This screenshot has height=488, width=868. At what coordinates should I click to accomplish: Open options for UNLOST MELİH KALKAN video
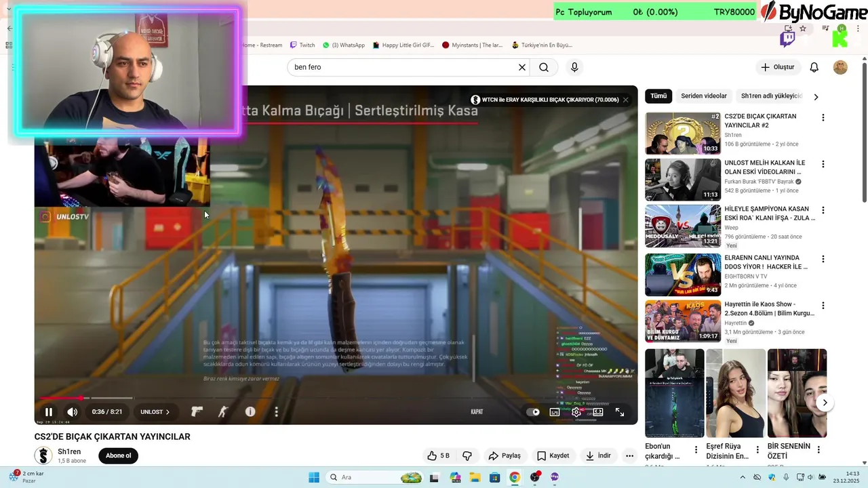click(823, 164)
